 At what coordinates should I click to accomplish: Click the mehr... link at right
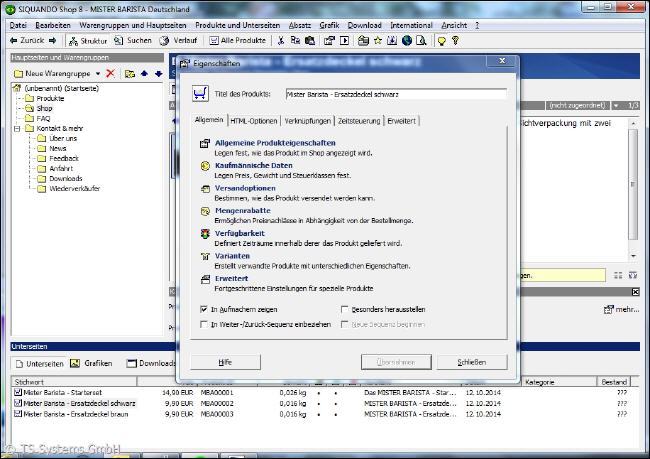click(x=622, y=309)
